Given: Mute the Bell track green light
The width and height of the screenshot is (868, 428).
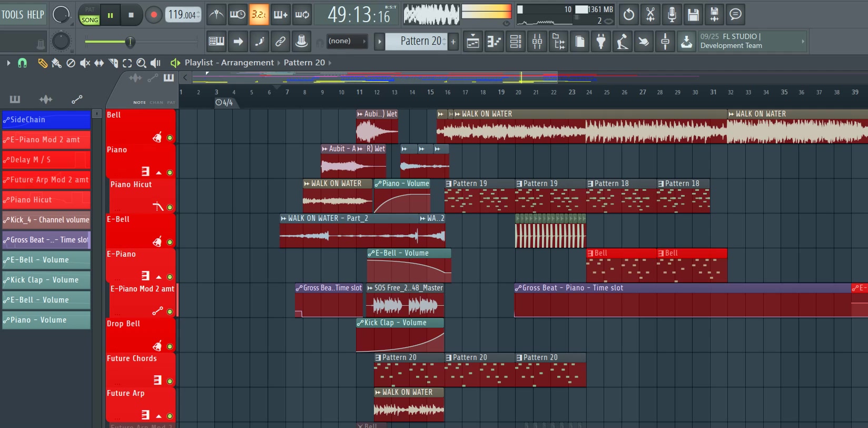Looking at the screenshot, I should coord(170,138).
